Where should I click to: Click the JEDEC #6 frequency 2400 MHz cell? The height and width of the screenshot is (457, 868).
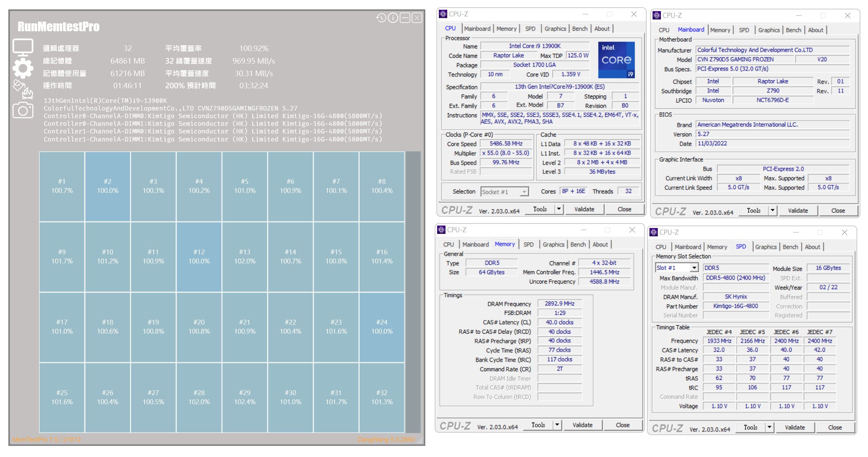pos(786,341)
